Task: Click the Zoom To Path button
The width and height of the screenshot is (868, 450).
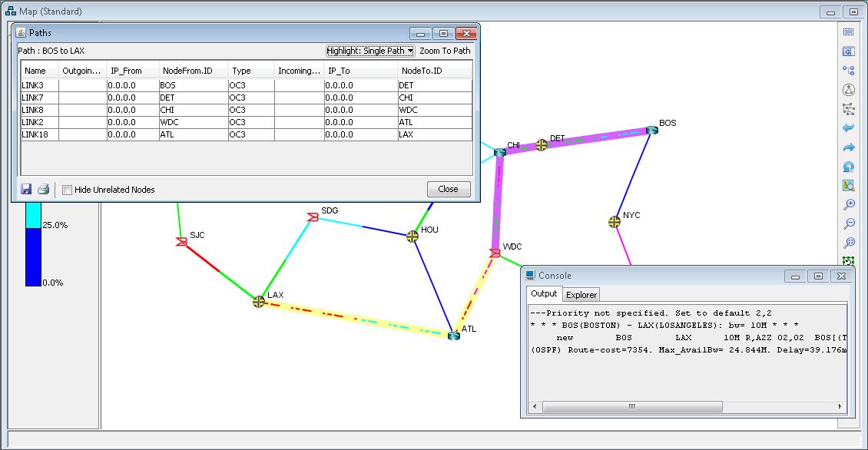Action: click(445, 51)
